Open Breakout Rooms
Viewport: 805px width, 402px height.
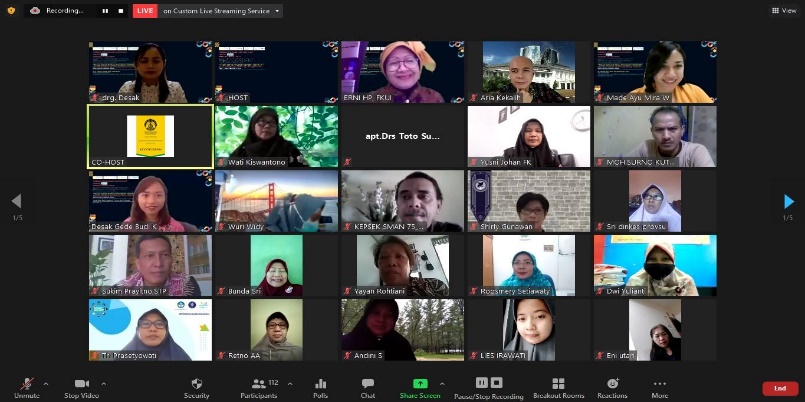[558, 385]
